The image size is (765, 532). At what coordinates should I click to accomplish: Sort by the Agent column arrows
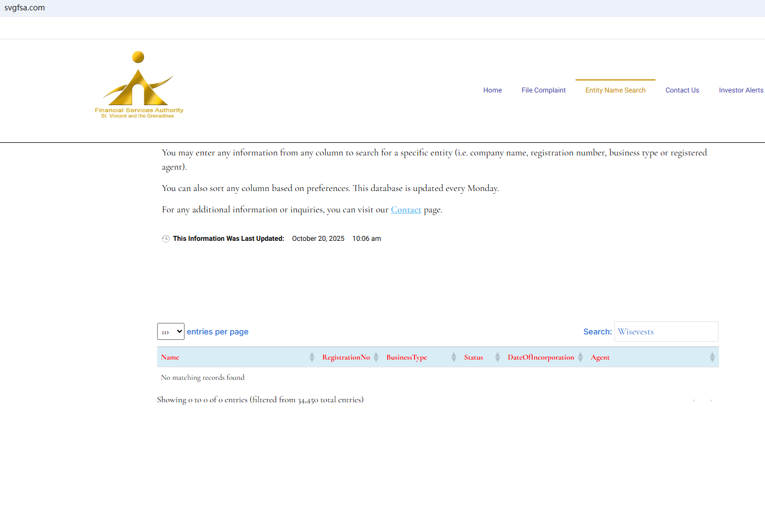coord(712,357)
